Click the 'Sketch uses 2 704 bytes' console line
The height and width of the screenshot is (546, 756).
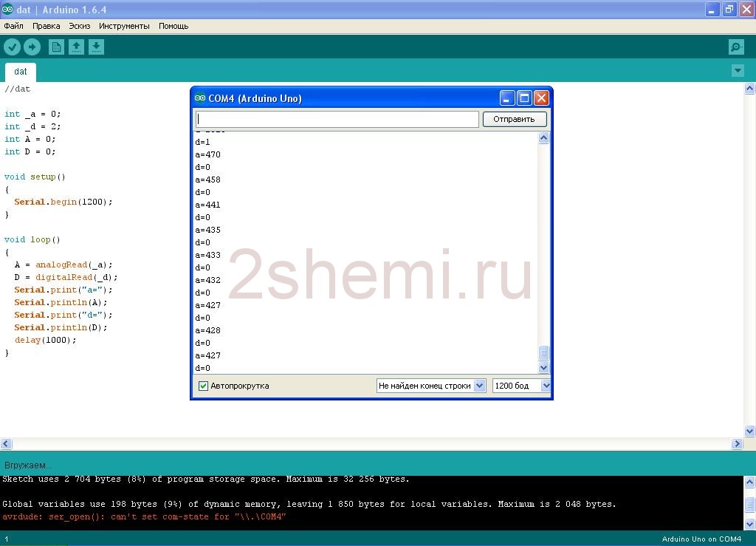206,479
